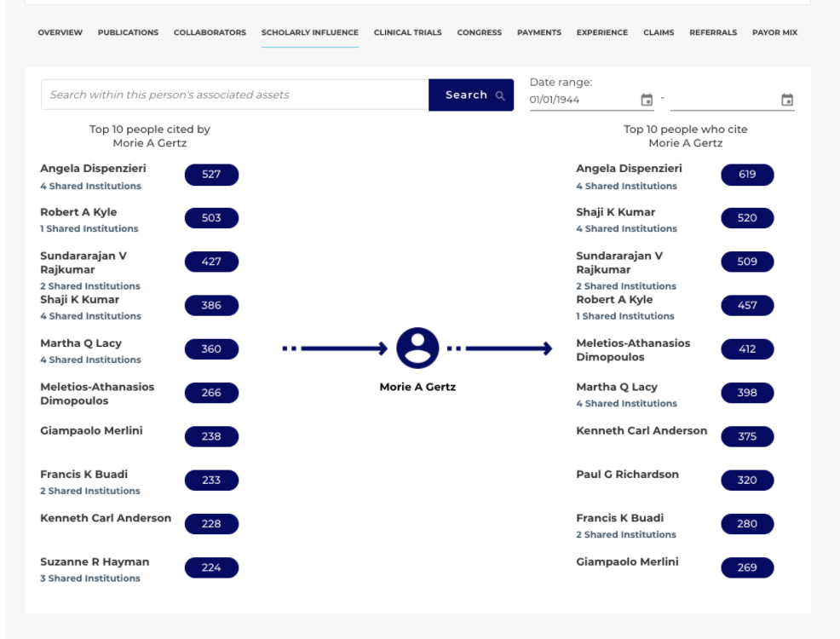Click the 375 citation count badge

coord(747,436)
